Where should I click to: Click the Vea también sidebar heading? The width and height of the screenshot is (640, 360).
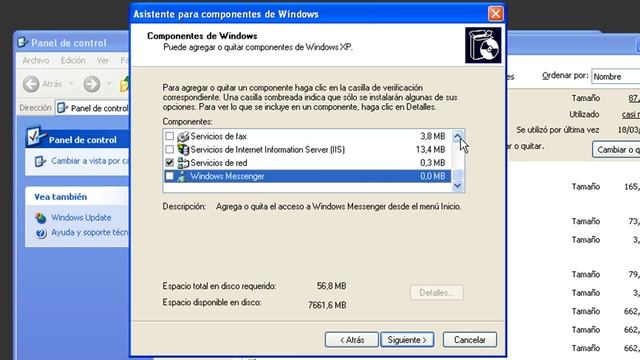tap(60, 197)
